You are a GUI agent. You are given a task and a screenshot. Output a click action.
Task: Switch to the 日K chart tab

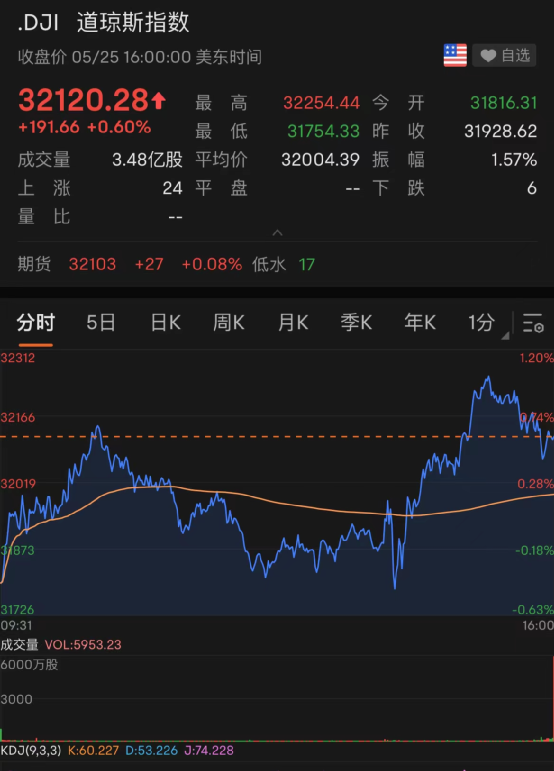pyautogui.click(x=166, y=323)
